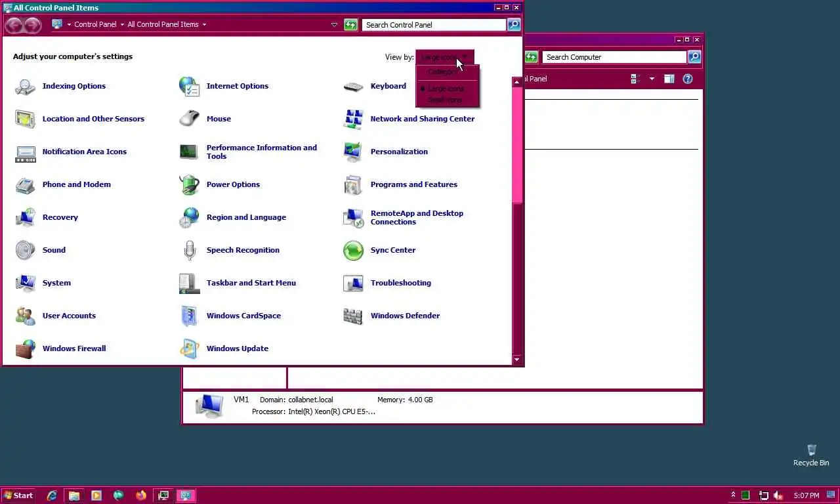The width and height of the screenshot is (840, 504).
Task: Click the volume tray icon
Action: pyautogui.click(x=778, y=495)
